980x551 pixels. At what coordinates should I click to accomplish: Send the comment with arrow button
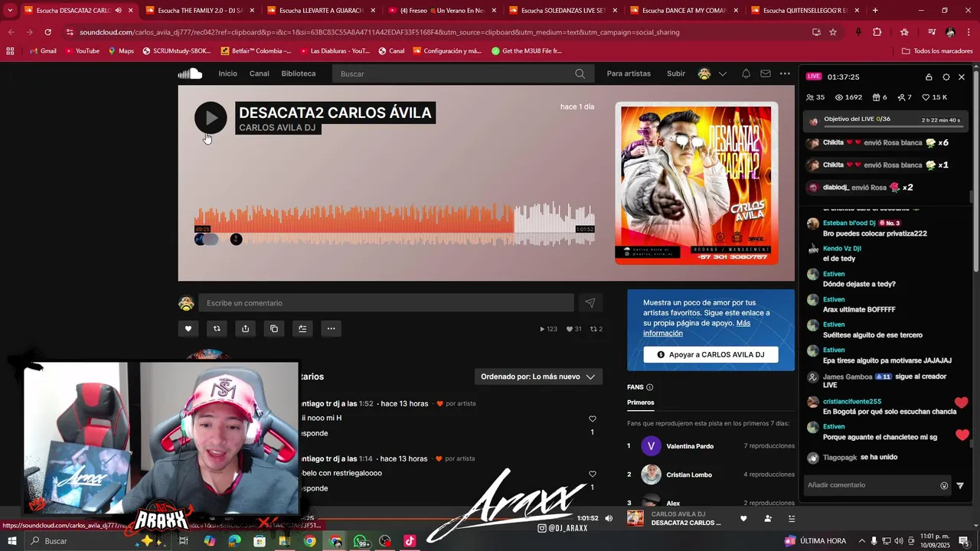590,303
